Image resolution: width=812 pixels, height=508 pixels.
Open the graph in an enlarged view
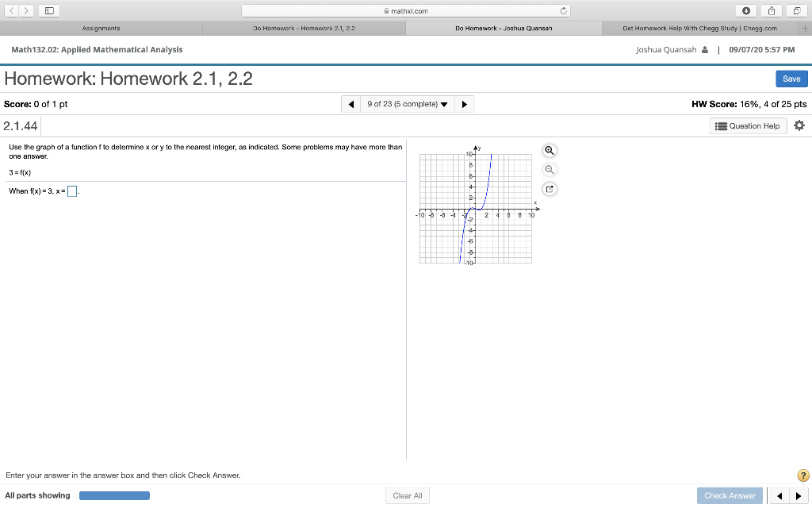(550, 188)
